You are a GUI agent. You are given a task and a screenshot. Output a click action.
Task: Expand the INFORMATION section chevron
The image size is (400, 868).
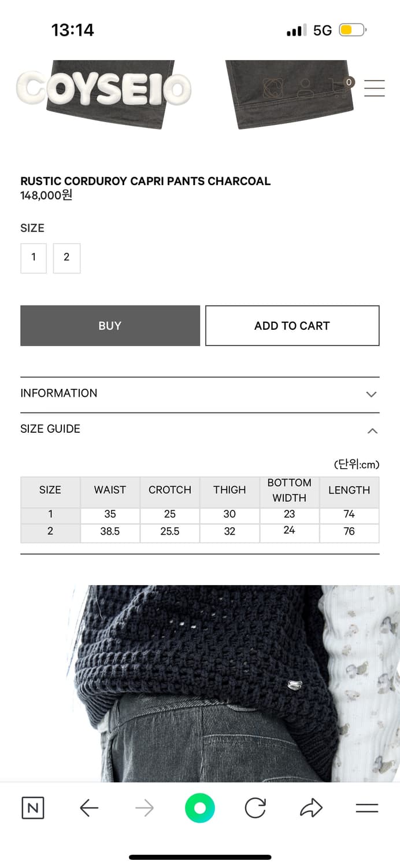[x=372, y=394]
